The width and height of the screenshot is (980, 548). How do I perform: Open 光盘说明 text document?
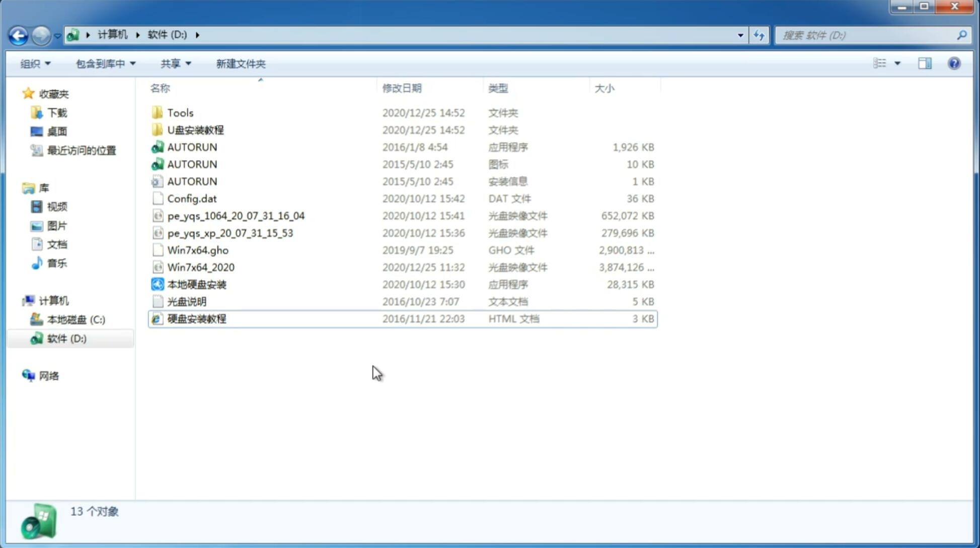pyautogui.click(x=186, y=301)
